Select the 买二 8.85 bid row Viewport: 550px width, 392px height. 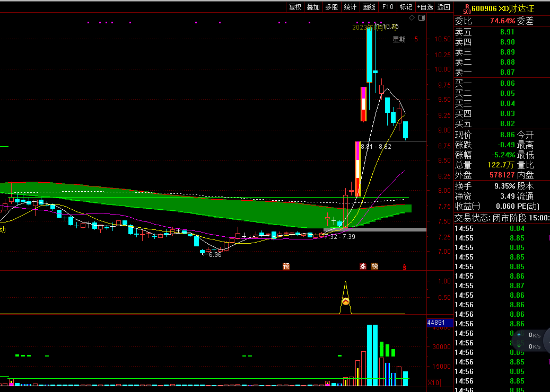coord(502,94)
